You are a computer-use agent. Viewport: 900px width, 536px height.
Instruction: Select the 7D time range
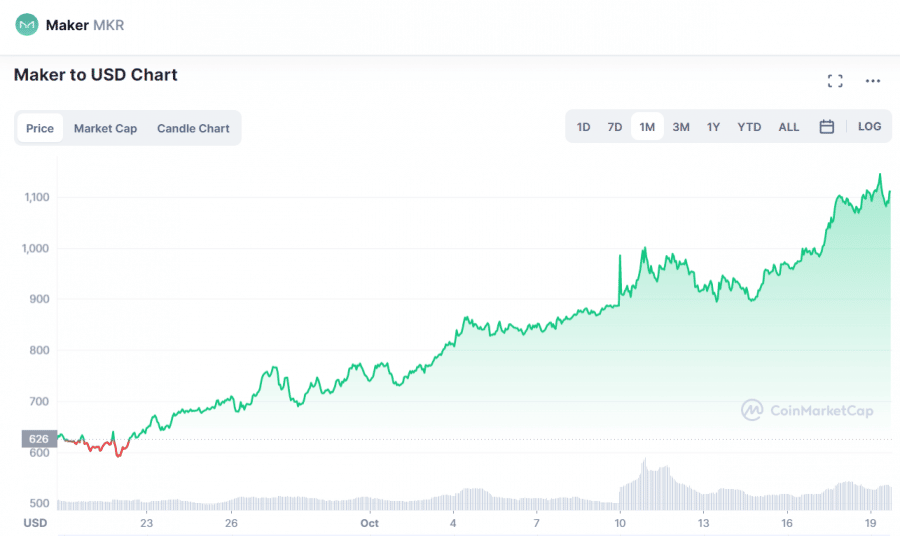coord(615,127)
